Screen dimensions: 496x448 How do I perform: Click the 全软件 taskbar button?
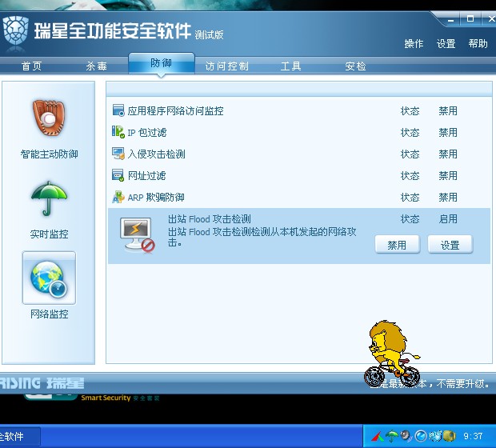(x=19, y=437)
